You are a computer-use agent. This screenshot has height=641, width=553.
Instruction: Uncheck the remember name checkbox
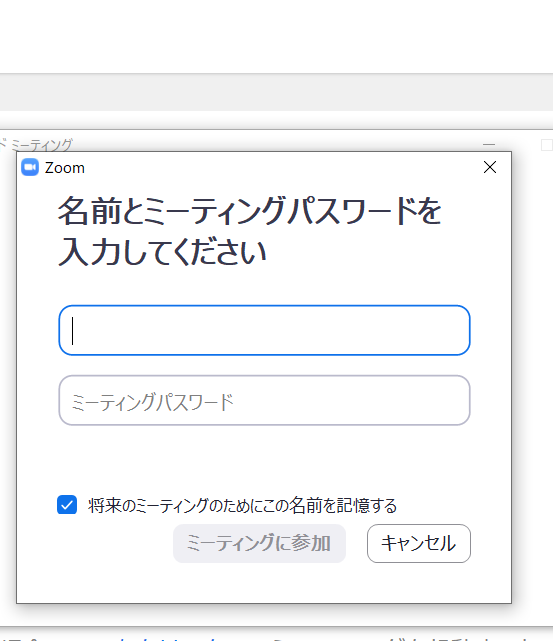pyautogui.click(x=67, y=504)
